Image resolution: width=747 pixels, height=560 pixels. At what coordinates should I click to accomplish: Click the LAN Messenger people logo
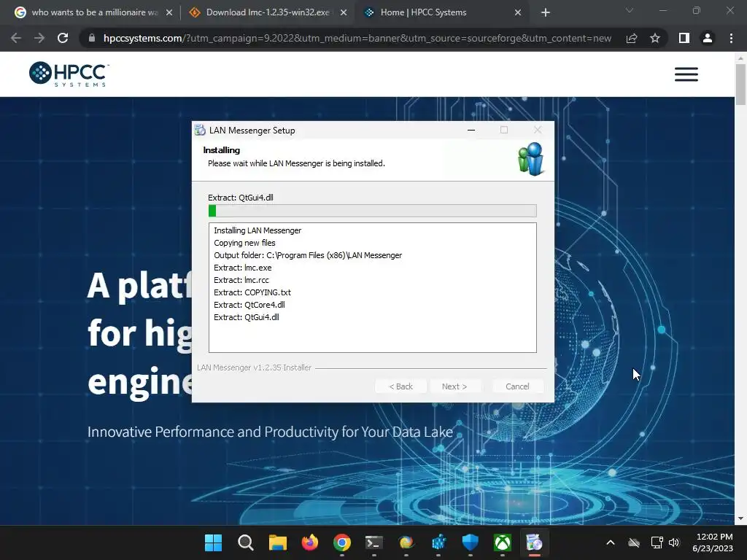531,159
